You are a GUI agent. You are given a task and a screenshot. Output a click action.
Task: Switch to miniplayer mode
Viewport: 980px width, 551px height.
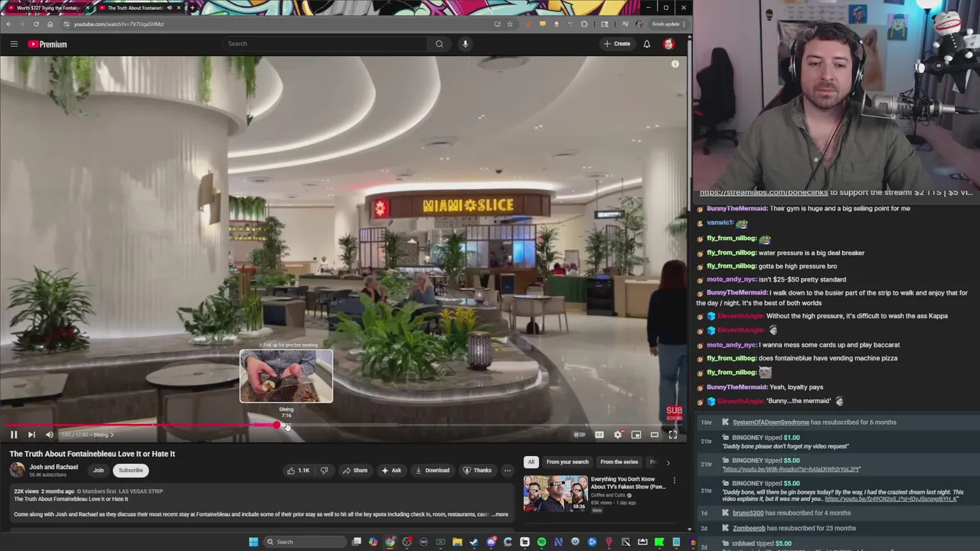(x=636, y=435)
